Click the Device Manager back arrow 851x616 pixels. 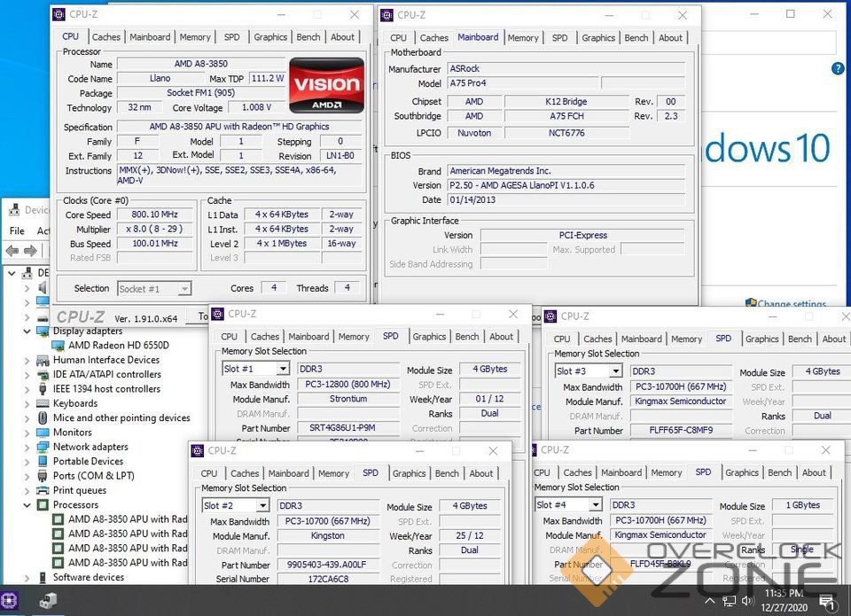coord(12,250)
